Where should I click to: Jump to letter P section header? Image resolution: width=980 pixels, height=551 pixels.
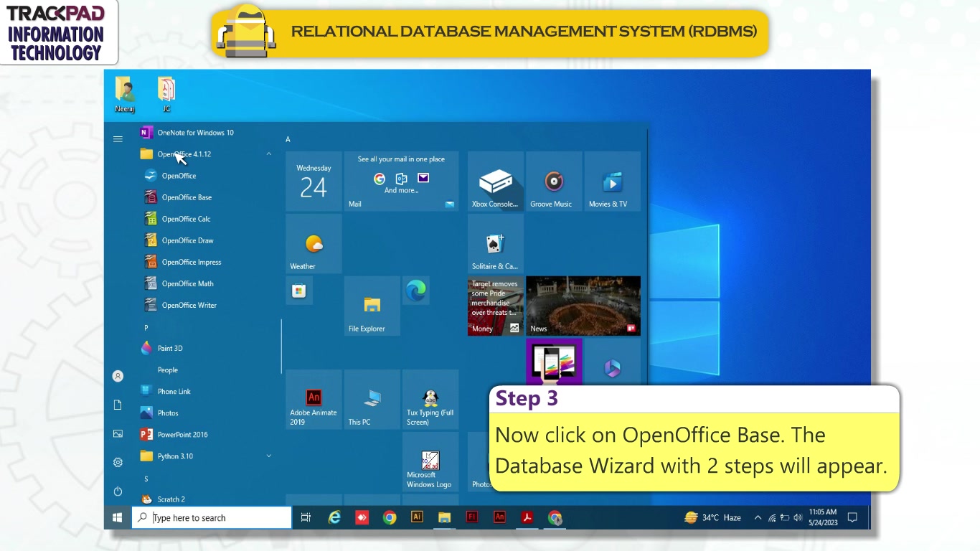[x=146, y=327]
